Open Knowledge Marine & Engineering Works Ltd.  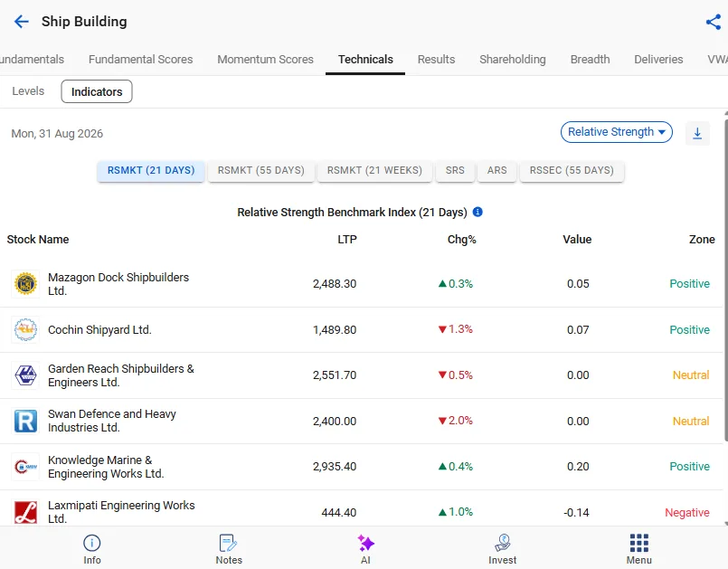(106, 467)
